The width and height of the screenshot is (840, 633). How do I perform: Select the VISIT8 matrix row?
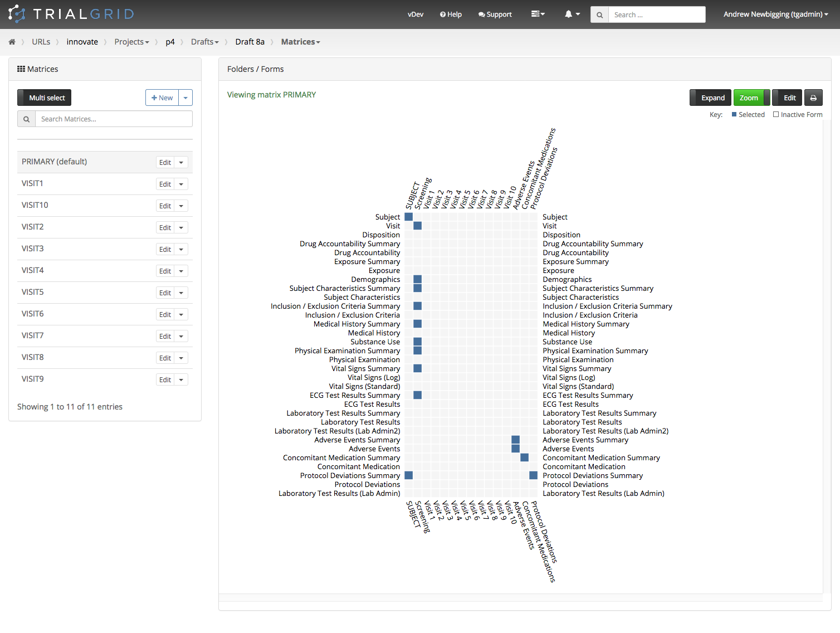click(x=105, y=357)
